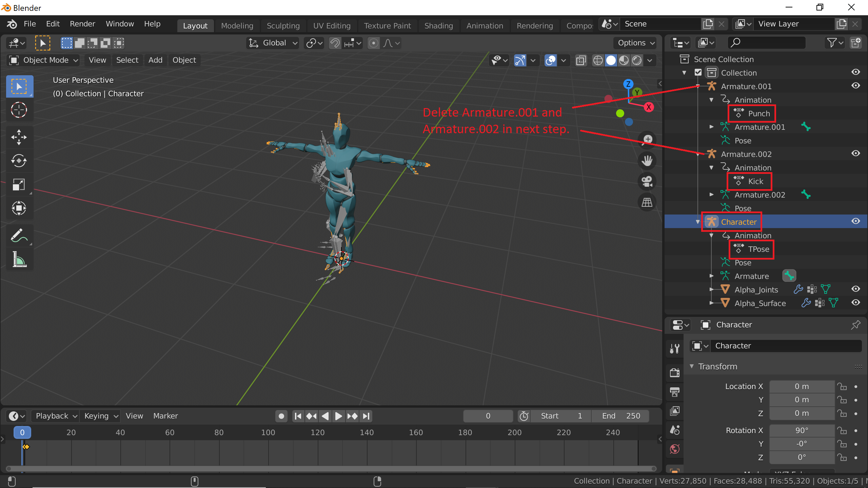868x488 pixels.
Task: Select the Annotate pencil tool
Action: (19, 236)
